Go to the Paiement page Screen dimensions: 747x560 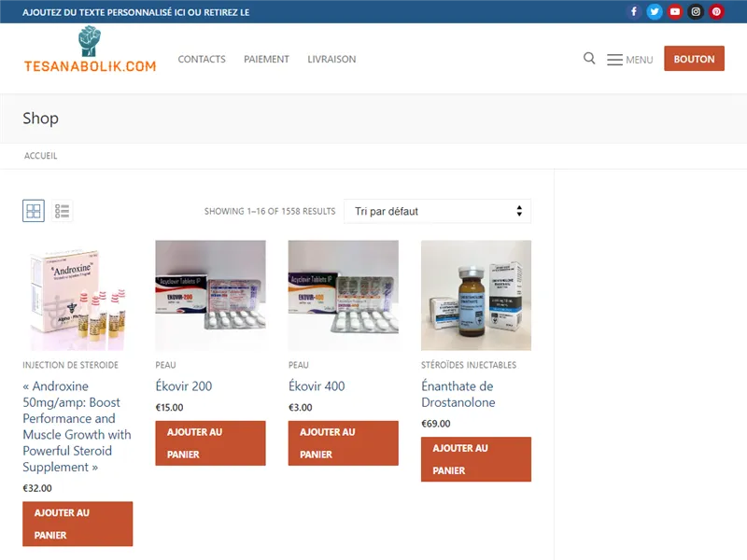(x=266, y=59)
